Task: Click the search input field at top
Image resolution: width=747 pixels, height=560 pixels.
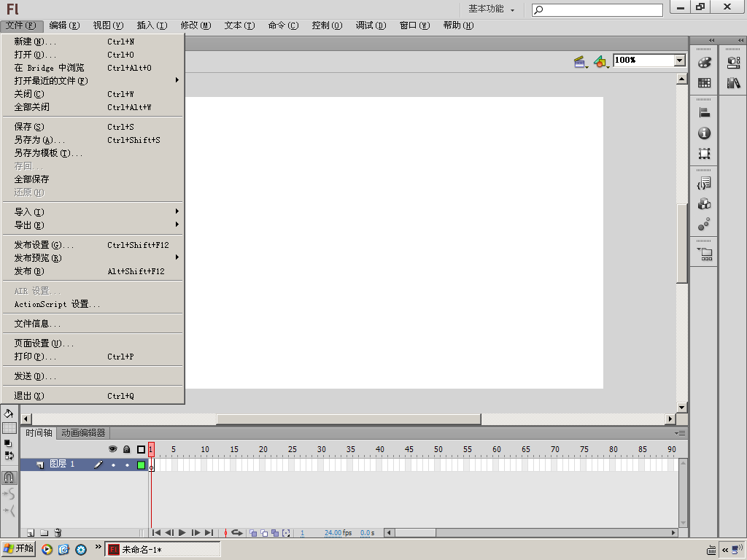Action: click(597, 9)
